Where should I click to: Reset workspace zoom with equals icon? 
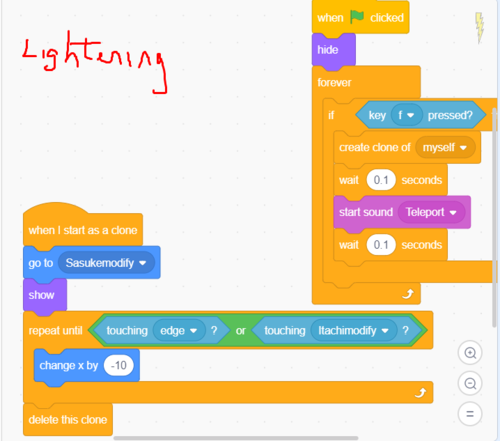click(x=470, y=414)
